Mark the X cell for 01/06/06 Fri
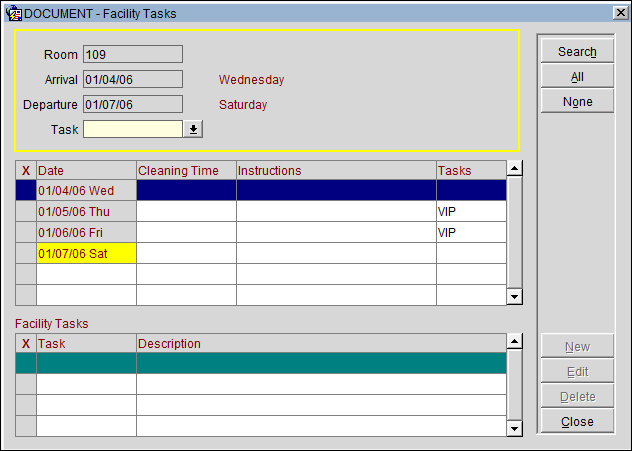This screenshot has width=632, height=451. pos(26,232)
